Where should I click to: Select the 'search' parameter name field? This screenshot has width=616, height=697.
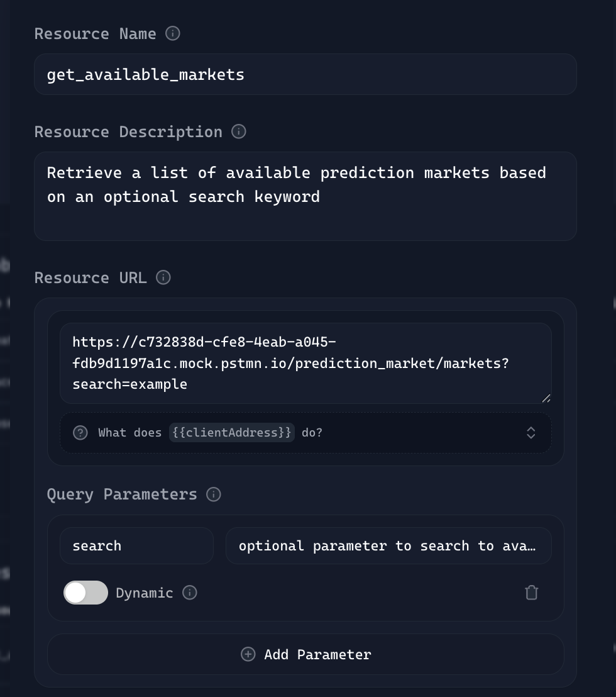[x=136, y=545]
